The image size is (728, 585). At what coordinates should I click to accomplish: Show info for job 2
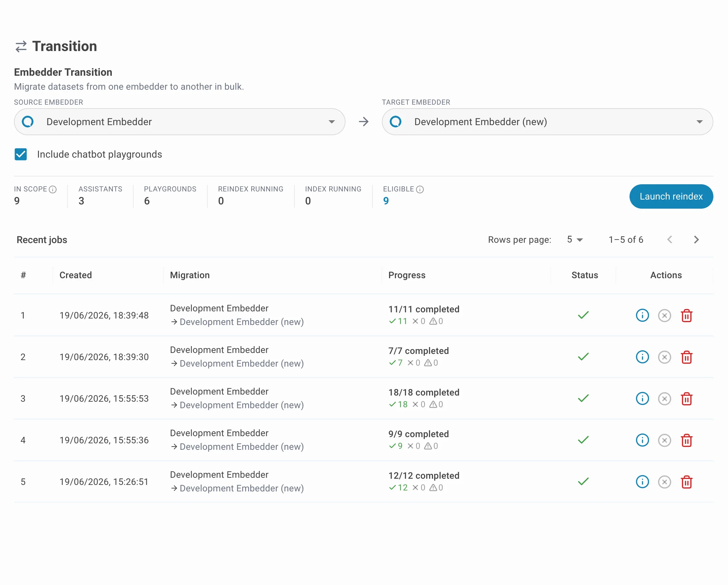coord(642,357)
